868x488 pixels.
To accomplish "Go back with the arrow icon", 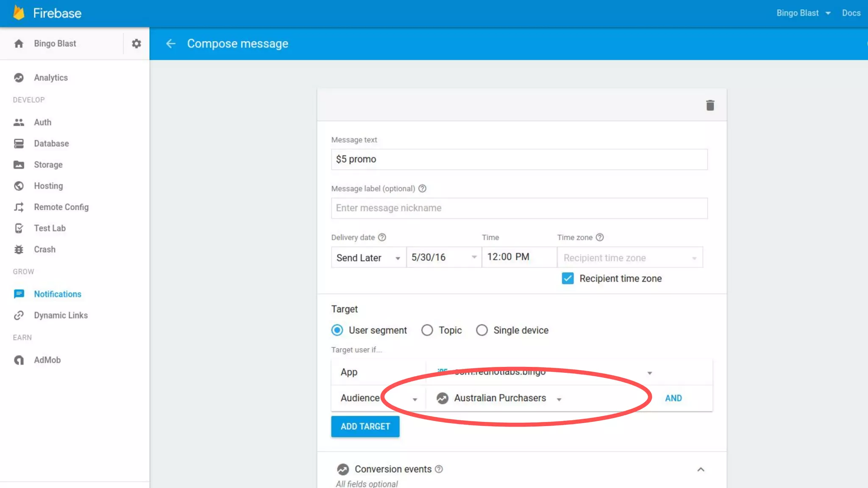I will pyautogui.click(x=170, y=44).
